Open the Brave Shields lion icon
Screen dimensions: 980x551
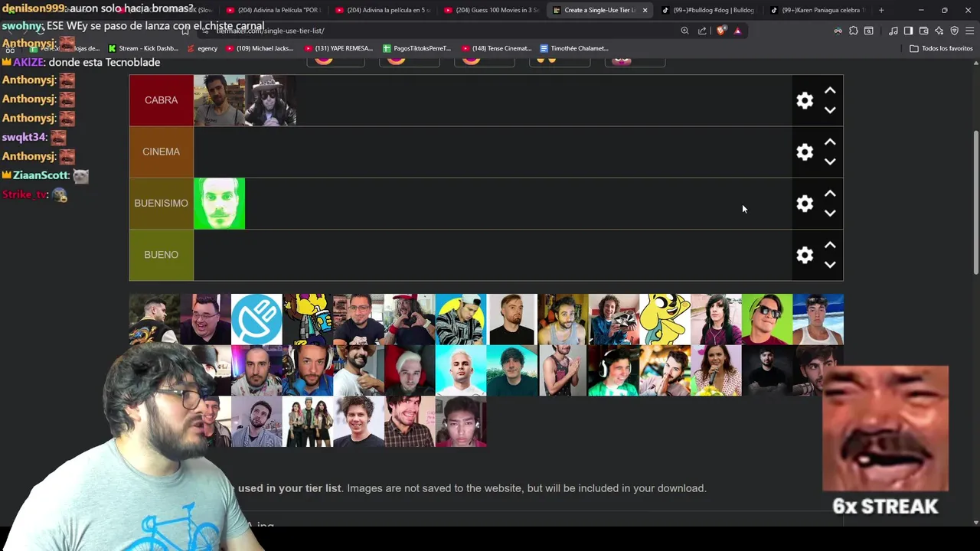click(720, 31)
